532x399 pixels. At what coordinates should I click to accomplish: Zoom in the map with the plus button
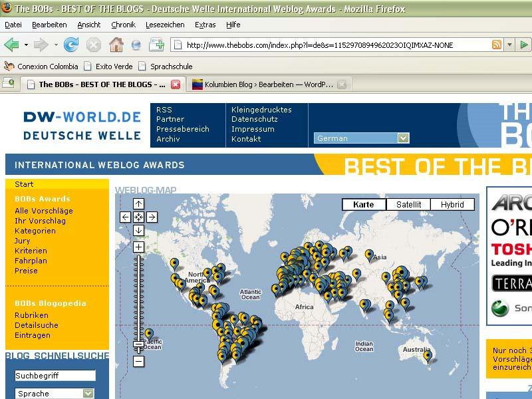click(x=138, y=247)
